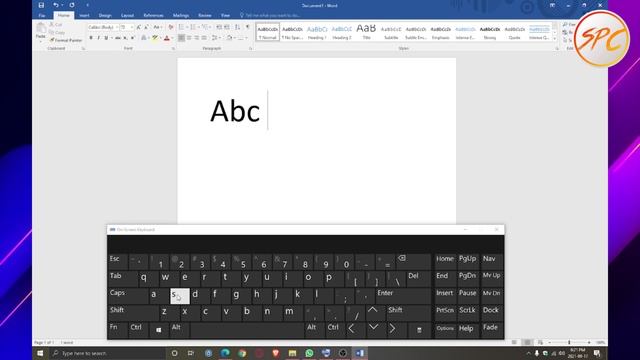Click the Sort icon in Paragraph group
Viewport: 640px width, 360px height.
pos(237,27)
